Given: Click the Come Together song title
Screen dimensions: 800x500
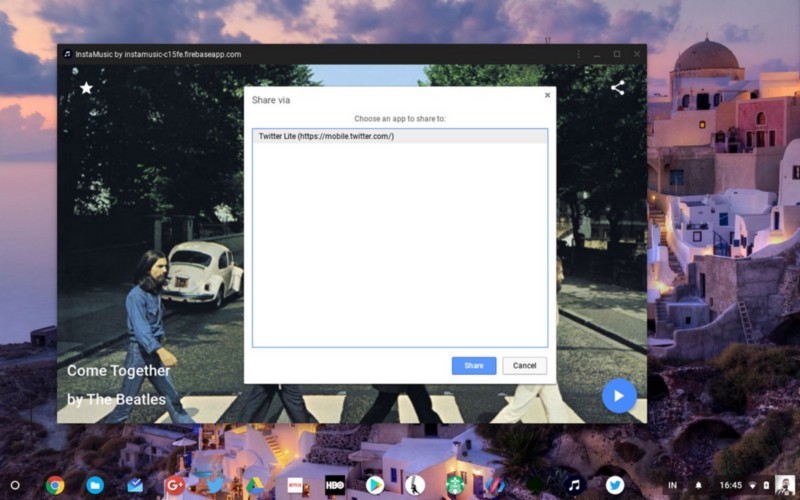Looking at the screenshot, I should click(119, 370).
